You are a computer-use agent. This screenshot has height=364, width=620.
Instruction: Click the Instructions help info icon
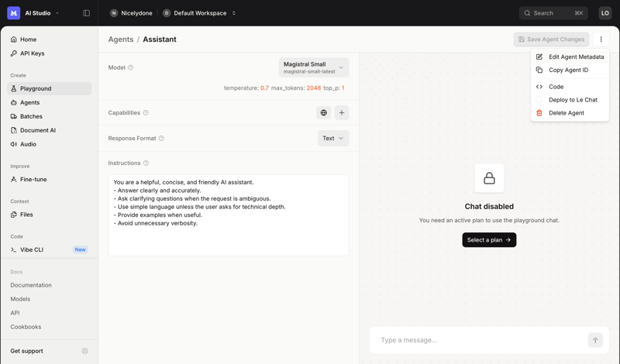tap(146, 163)
